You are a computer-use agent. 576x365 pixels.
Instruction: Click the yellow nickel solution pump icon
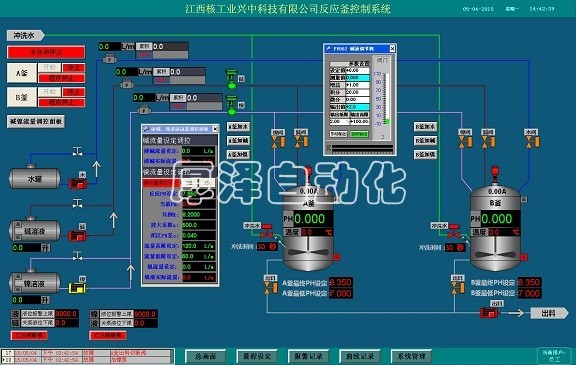[78, 288]
